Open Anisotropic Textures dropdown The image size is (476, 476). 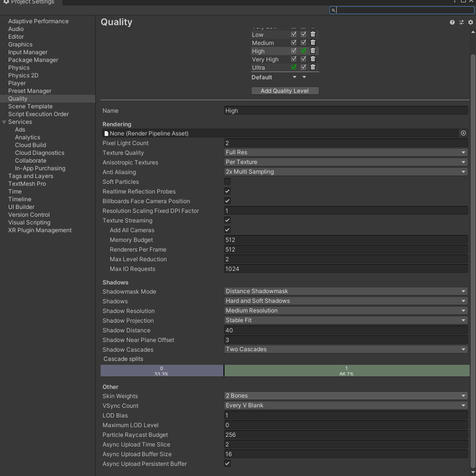pos(346,162)
